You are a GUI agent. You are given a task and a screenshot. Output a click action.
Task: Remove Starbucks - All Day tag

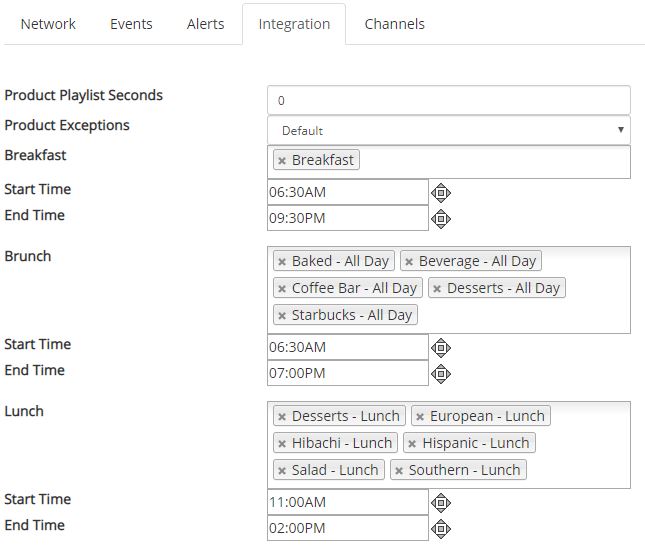coord(282,316)
